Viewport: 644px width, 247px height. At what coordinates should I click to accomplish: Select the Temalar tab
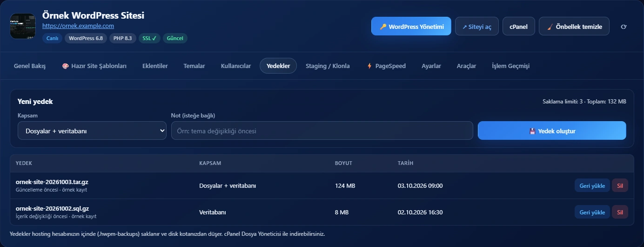click(195, 66)
